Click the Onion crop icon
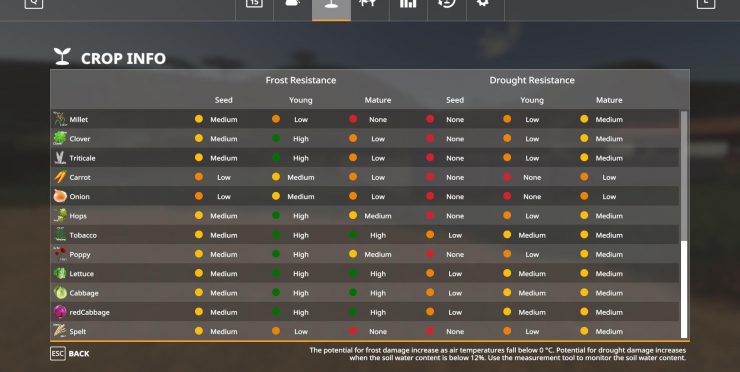This screenshot has width=740, height=372. pos(59,196)
